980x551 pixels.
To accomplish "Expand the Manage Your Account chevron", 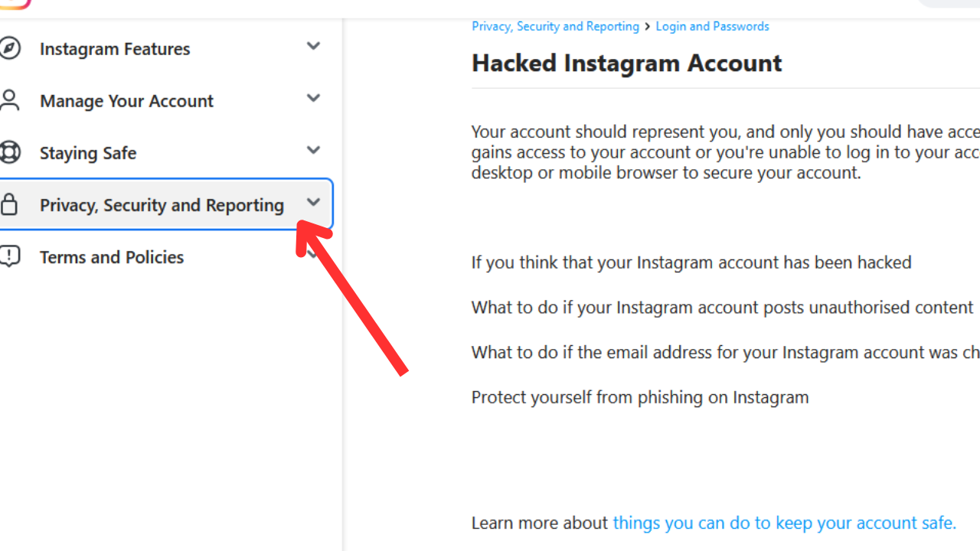I will click(x=313, y=98).
